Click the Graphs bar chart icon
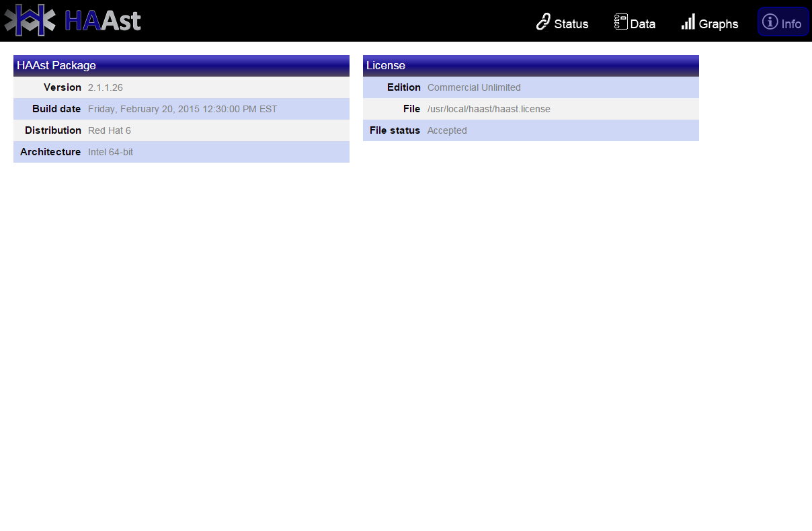 688,22
